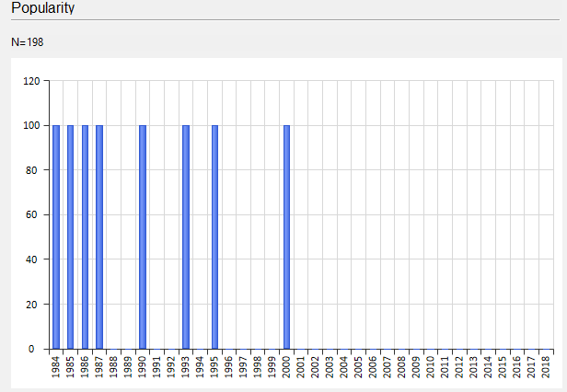The width and height of the screenshot is (567, 392).
Task: Click the 60 label on the vertical axis
Action: [34, 215]
